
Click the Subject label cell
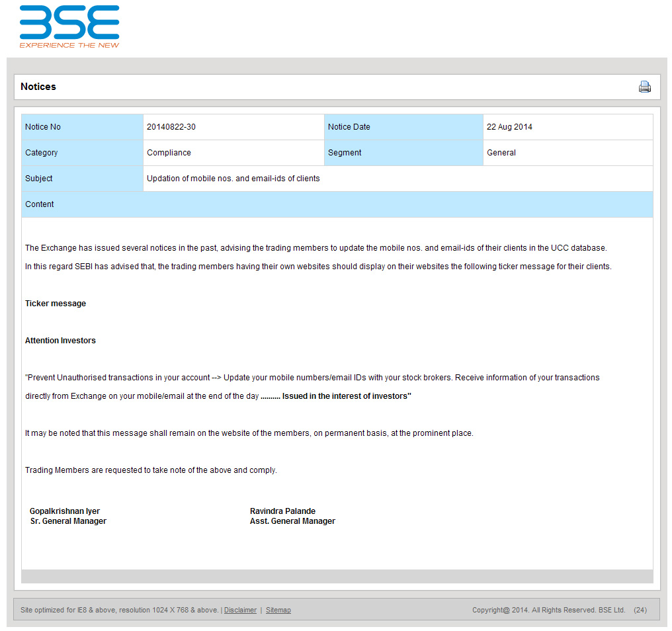pos(82,179)
